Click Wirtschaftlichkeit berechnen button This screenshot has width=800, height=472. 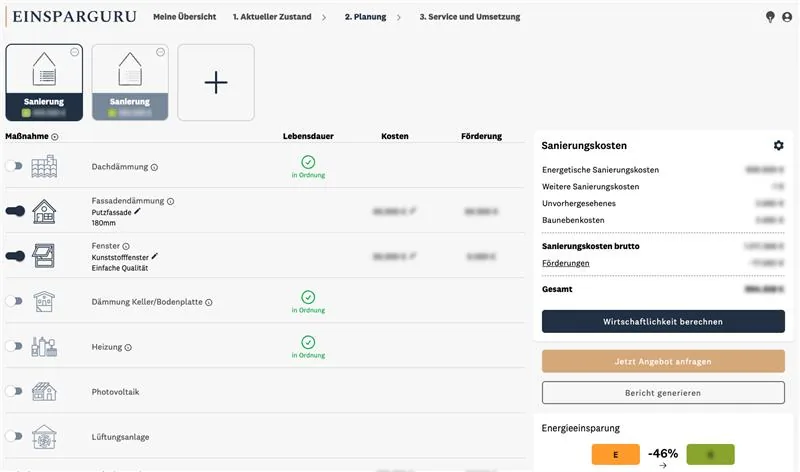pyautogui.click(x=663, y=321)
